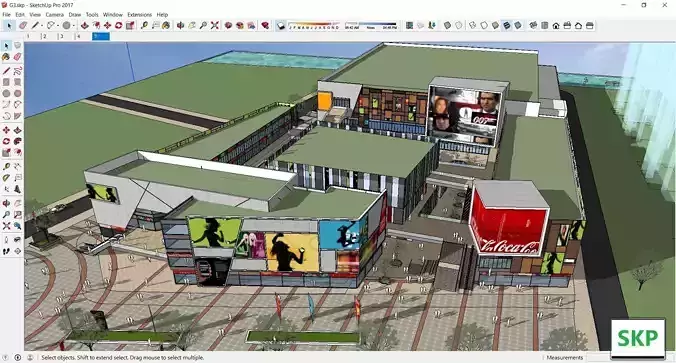This screenshot has width=676, height=363.
Task: Open the Window menu
Action: point(113,15)
